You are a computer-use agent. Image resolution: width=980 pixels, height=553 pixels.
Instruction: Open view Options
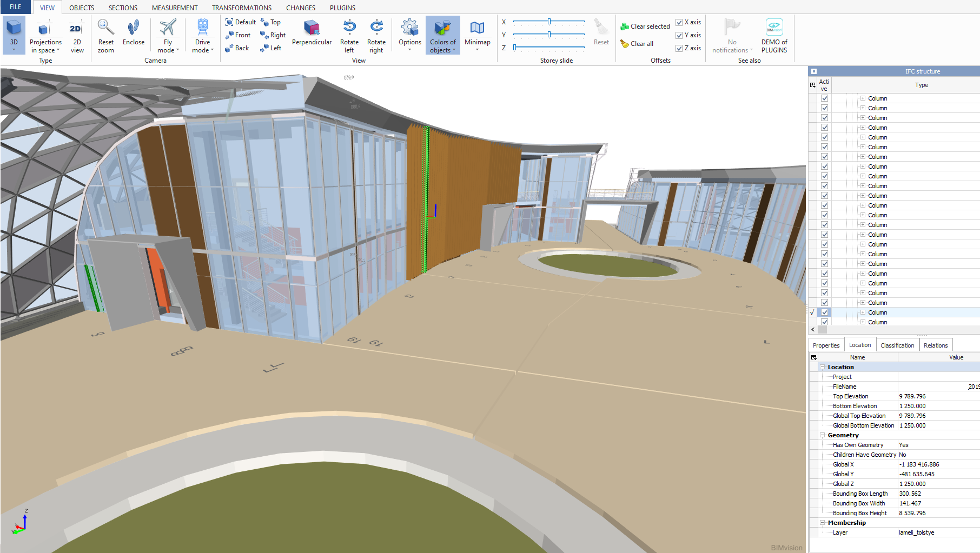410,35
